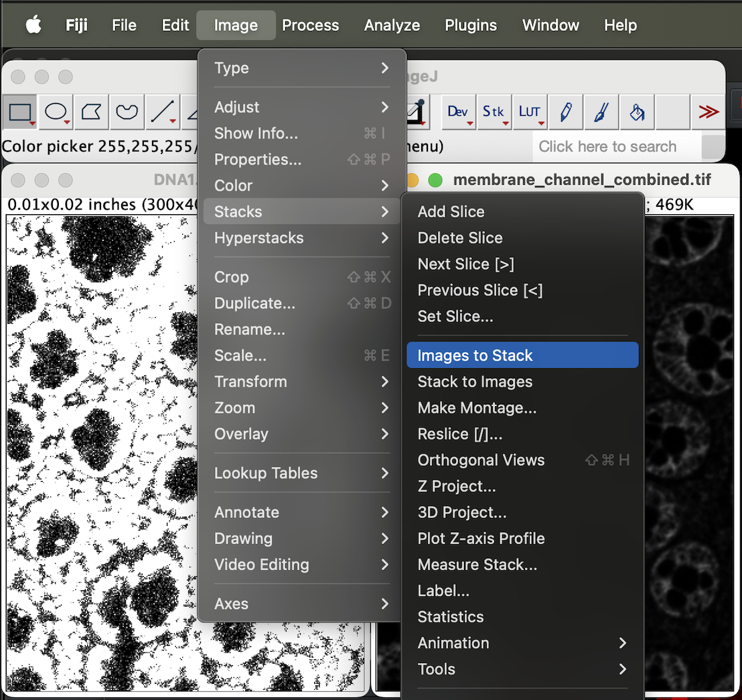The image size is (742, 700).
Task: Select the Freehand selection tool
Action: (x=127, y=112)
